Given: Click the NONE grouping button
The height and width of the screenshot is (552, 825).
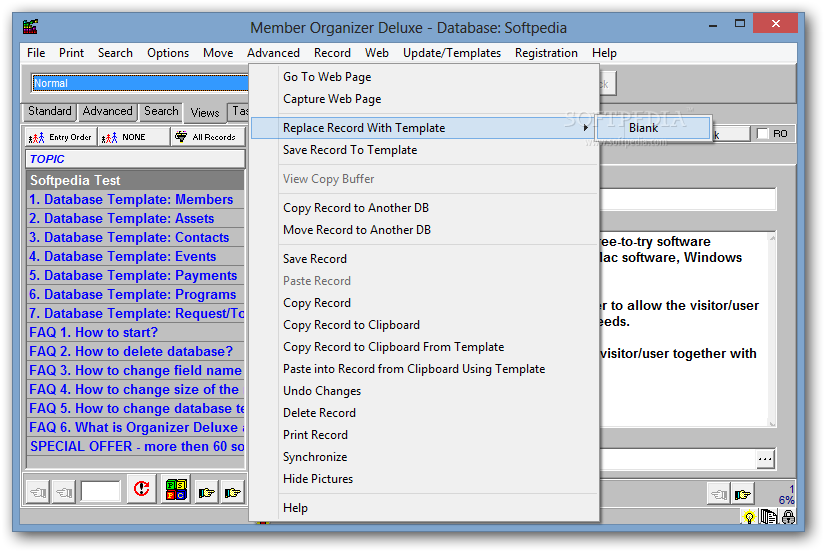Looking at the screenshot, I should pyautogui.click(x=134, y=137).
